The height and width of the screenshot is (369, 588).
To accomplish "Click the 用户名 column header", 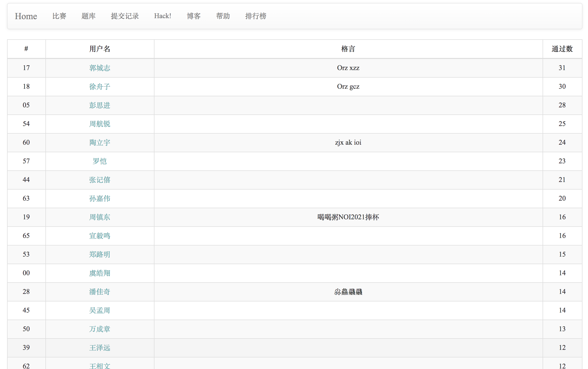I will 100,49.
